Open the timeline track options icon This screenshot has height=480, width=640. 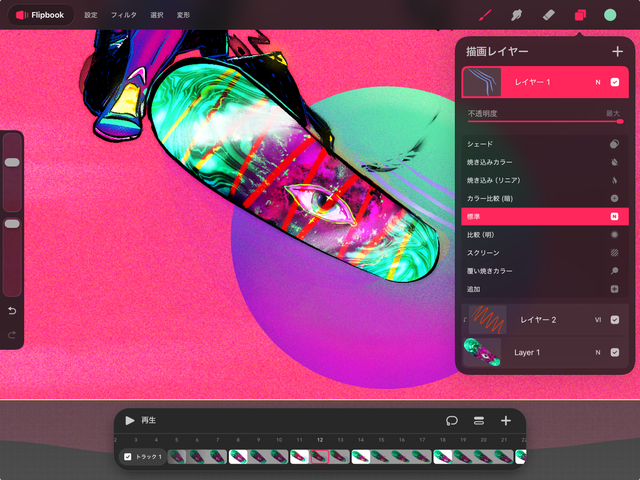coord(479,420)
